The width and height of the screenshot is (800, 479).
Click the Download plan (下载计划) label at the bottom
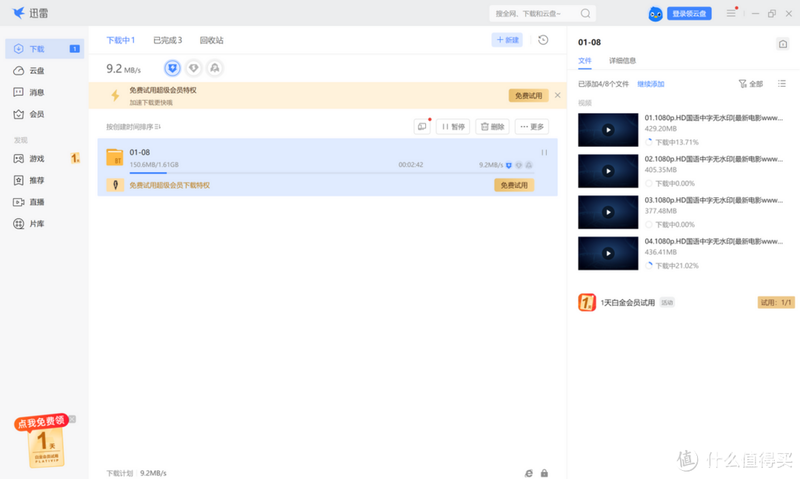(x=119, y=473)
